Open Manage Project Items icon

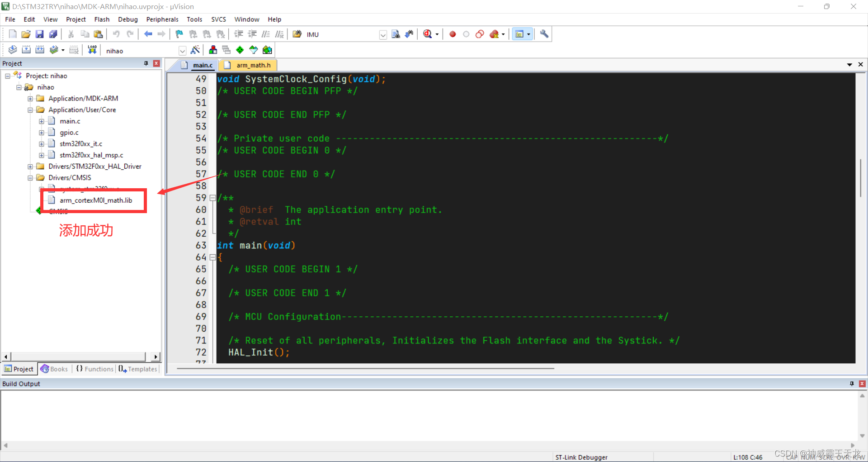point(213,50)
